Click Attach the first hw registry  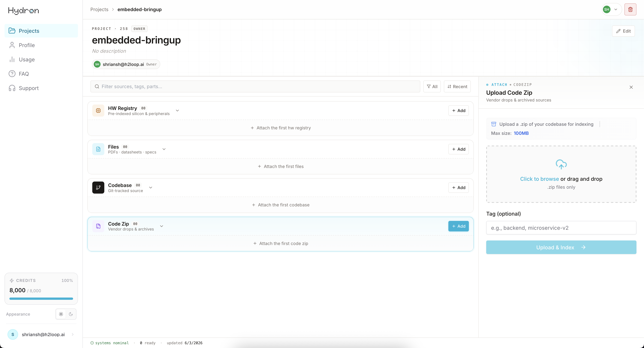pyautogui.click(x=281, y=128)
